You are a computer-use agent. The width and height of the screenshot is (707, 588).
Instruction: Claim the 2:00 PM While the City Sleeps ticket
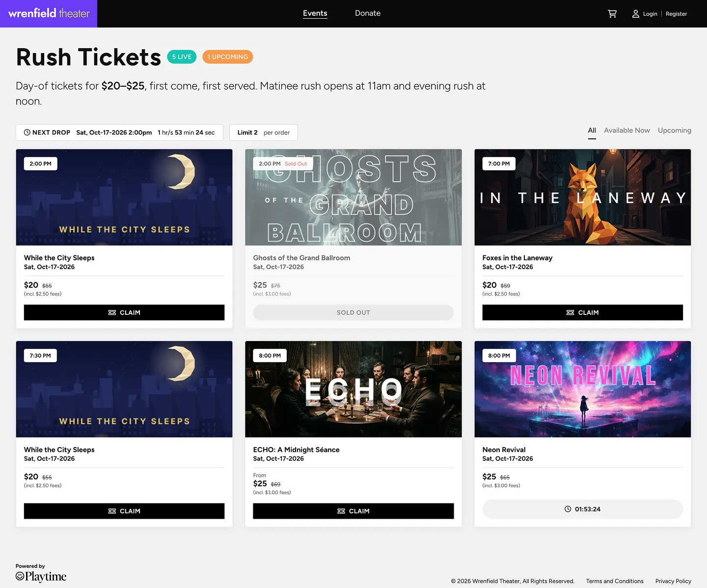point(124,312)
